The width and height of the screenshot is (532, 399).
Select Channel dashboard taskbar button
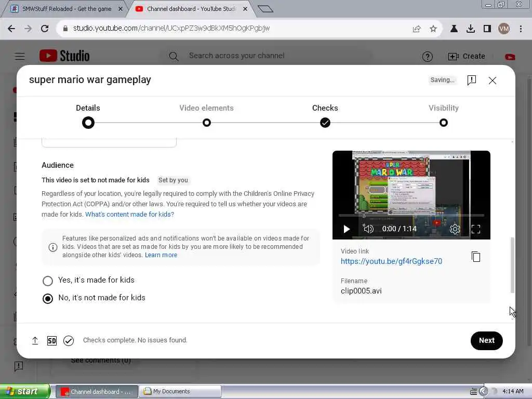[97, 392]
